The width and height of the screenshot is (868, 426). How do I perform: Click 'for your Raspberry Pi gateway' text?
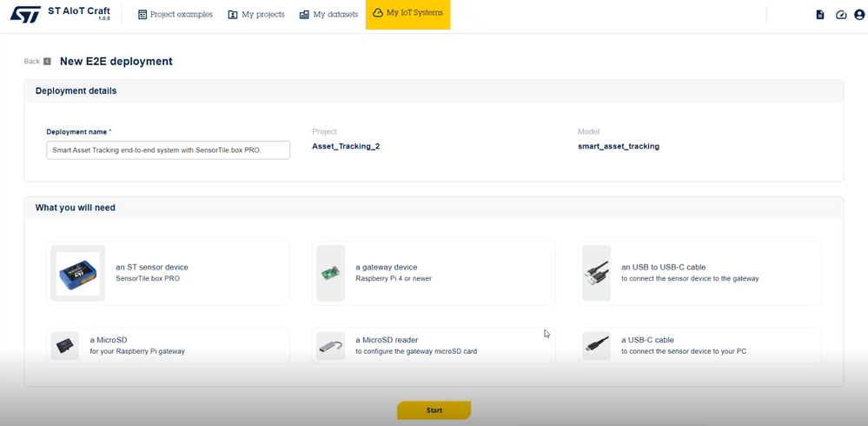pos(137,351)
